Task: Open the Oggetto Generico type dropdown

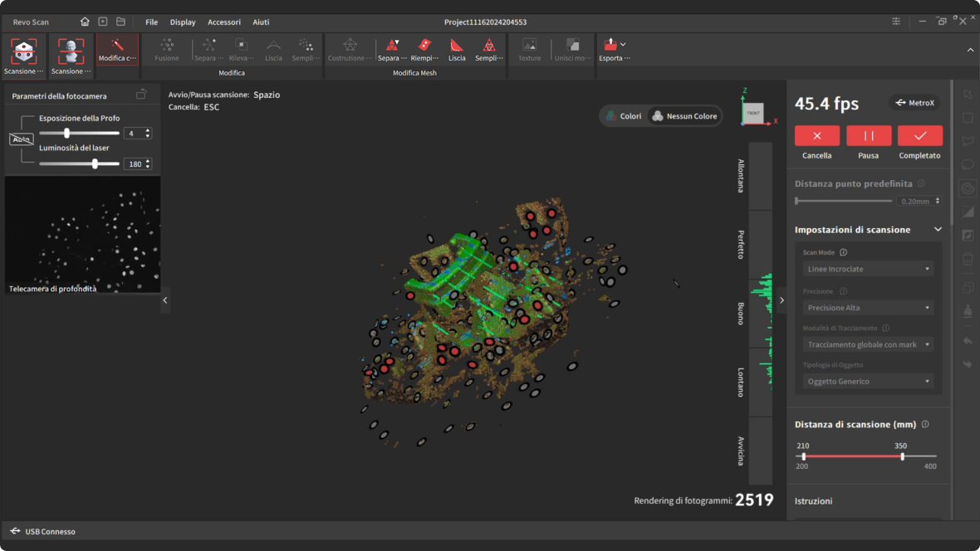Action: pos(868,382)
